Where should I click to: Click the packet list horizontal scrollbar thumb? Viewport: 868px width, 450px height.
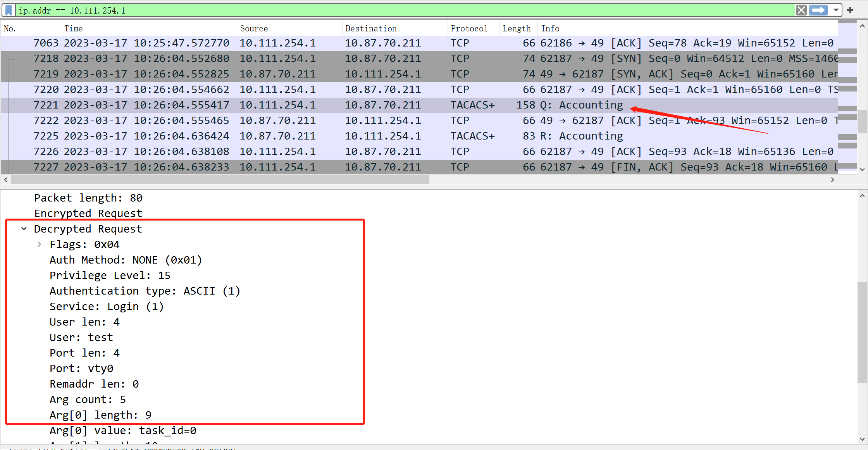point(220,179)
